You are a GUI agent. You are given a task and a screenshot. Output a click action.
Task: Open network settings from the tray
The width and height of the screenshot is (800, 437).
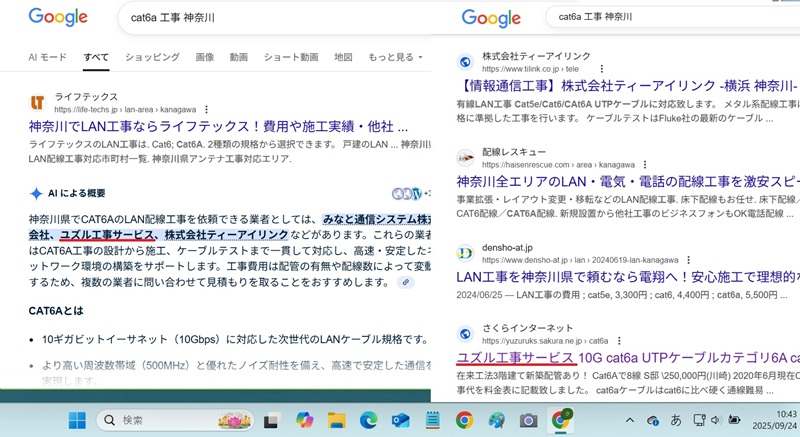(699, 420)
